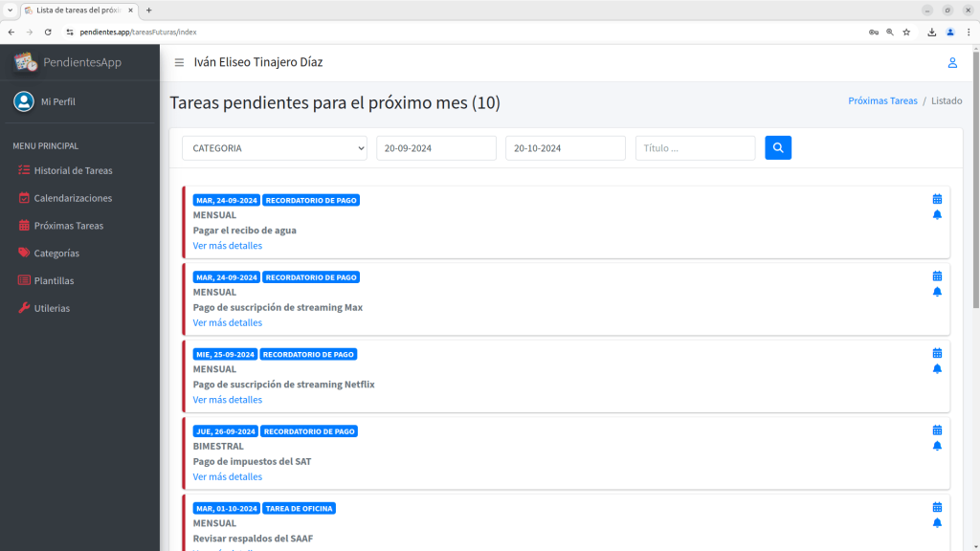
Task: Reload the page with browser refresh icon
Action: click(48, 32)
